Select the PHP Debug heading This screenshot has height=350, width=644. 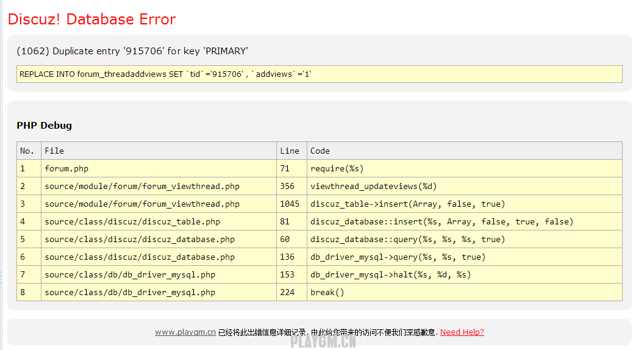pos(45,125)
